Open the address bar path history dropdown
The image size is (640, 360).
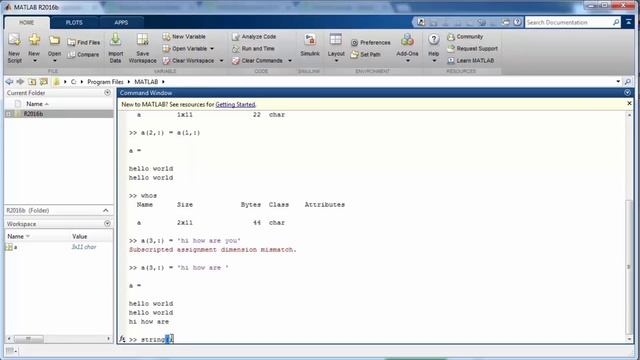(618, 82)
